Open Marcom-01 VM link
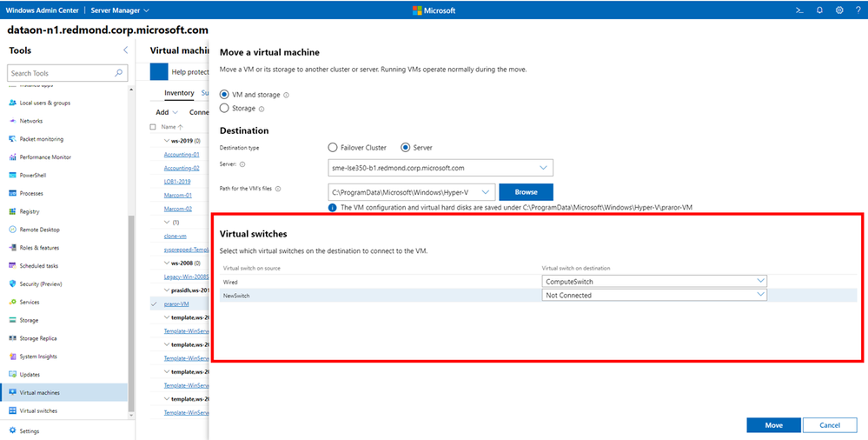868x440 pixels. click(178, 195)
